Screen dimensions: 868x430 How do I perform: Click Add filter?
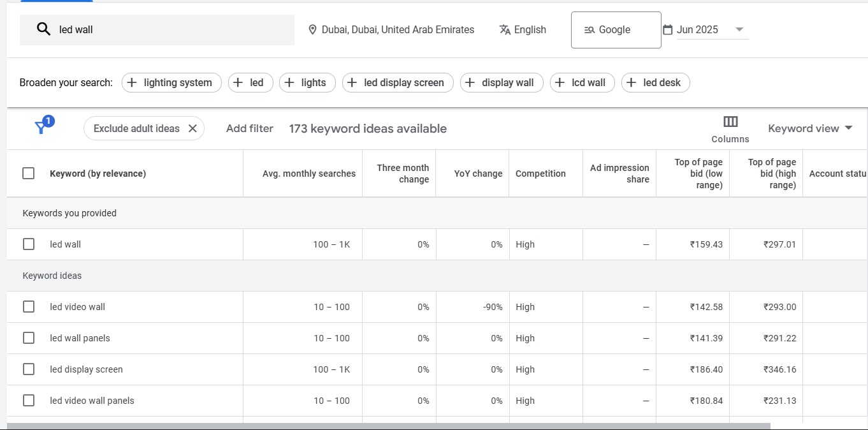(250, 128)
